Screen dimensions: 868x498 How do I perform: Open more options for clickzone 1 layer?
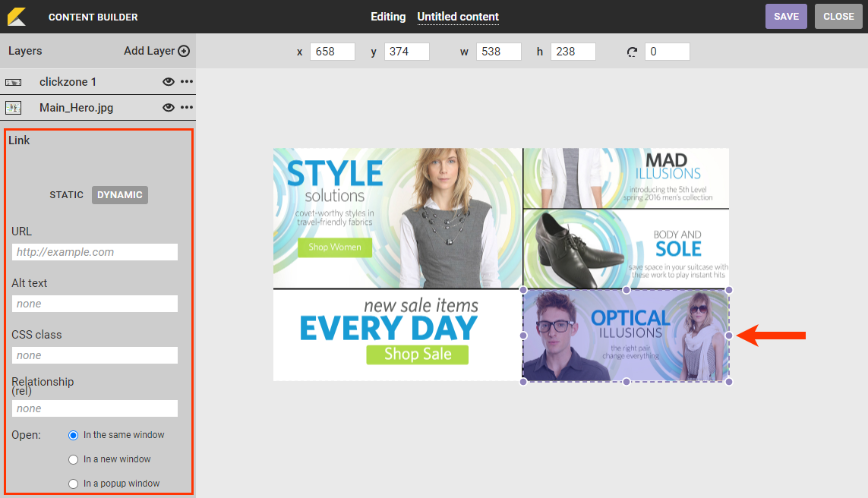click(187, 82)
